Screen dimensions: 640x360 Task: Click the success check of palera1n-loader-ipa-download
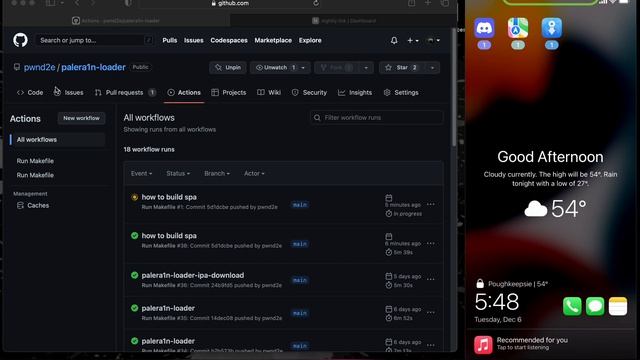pos(134,275)
